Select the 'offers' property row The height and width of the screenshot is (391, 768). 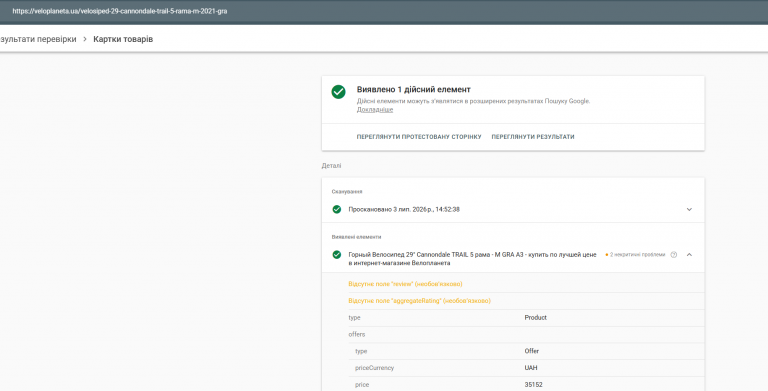click(x=526, y=334)
